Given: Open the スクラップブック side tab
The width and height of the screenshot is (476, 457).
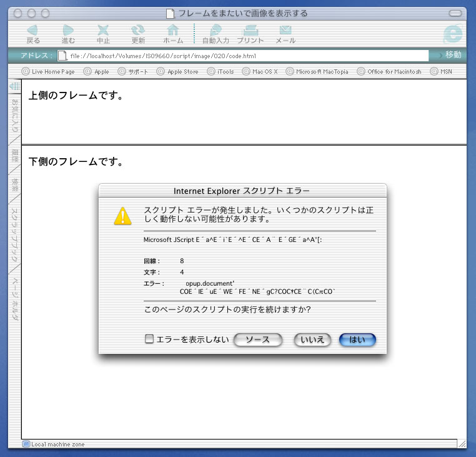Looking at the screenshot, I should (x=14, y=235).
